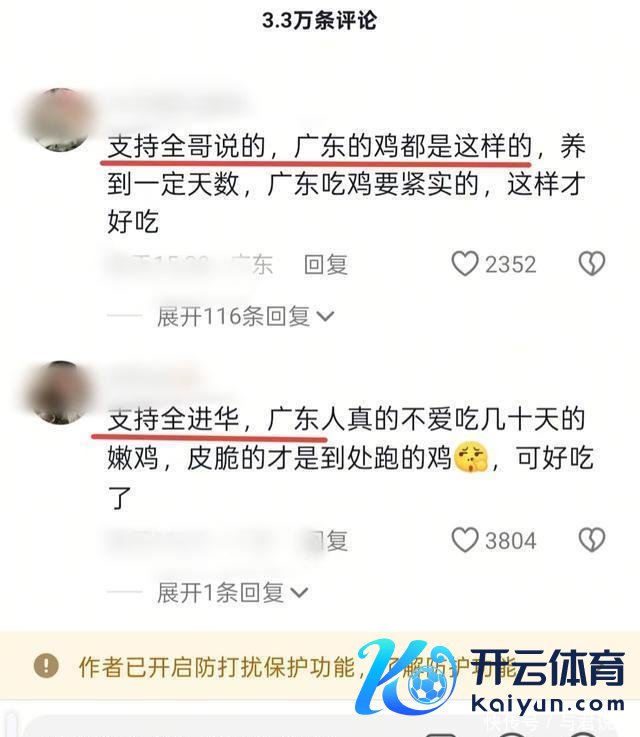Click the 作者已开启防打扰保护功能 banner
The image size is (640, 737).
(x=320, y=666)
